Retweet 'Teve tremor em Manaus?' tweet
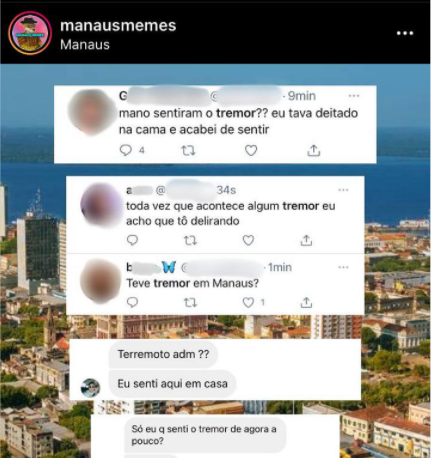 [x=190, y=303]
